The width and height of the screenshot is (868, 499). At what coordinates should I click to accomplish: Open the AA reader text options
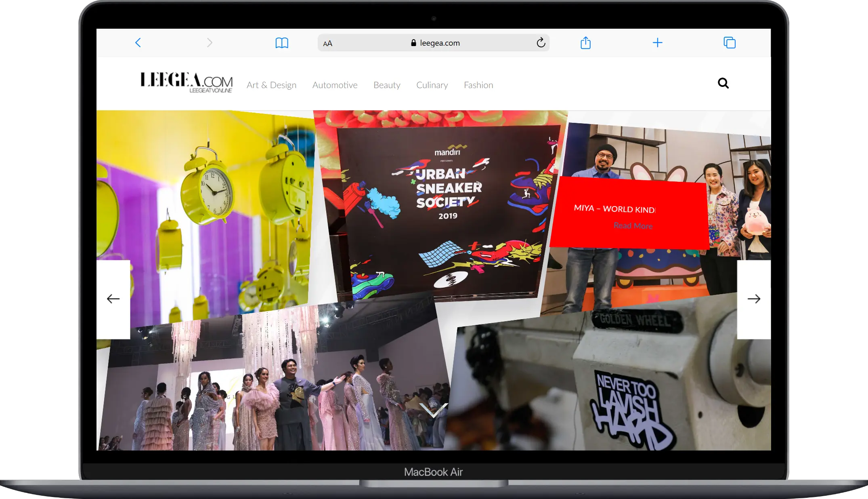[x=328, y=43]
